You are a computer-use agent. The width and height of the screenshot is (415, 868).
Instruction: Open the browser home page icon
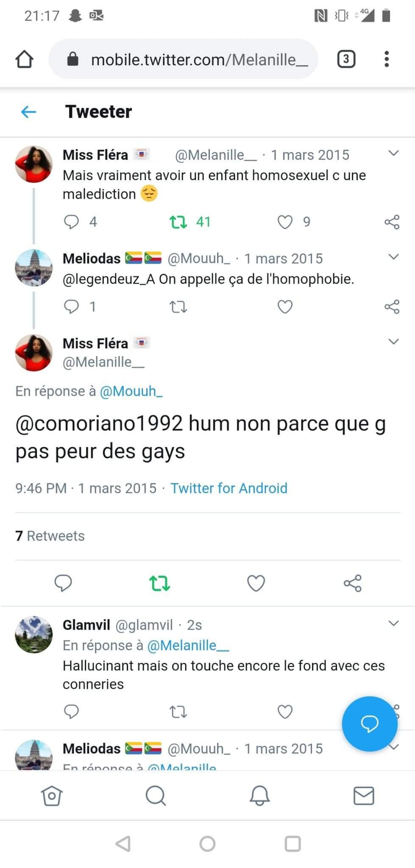[24, 59]
